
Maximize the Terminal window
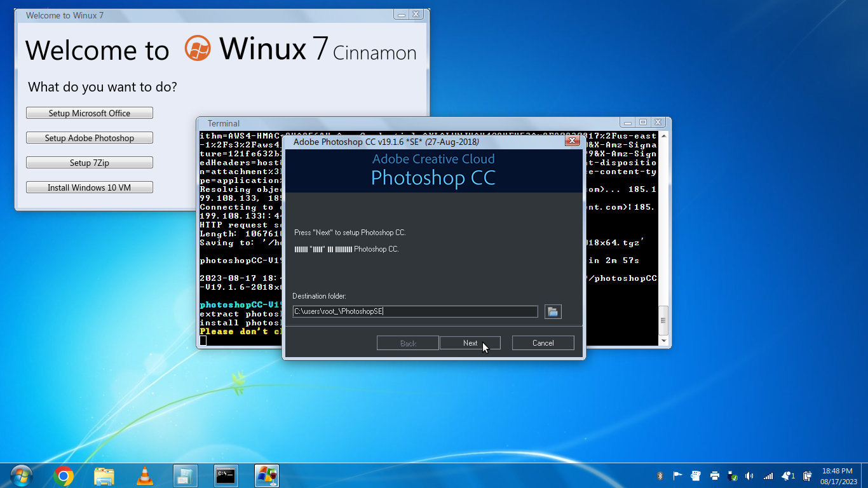click(x=642, y=122)
